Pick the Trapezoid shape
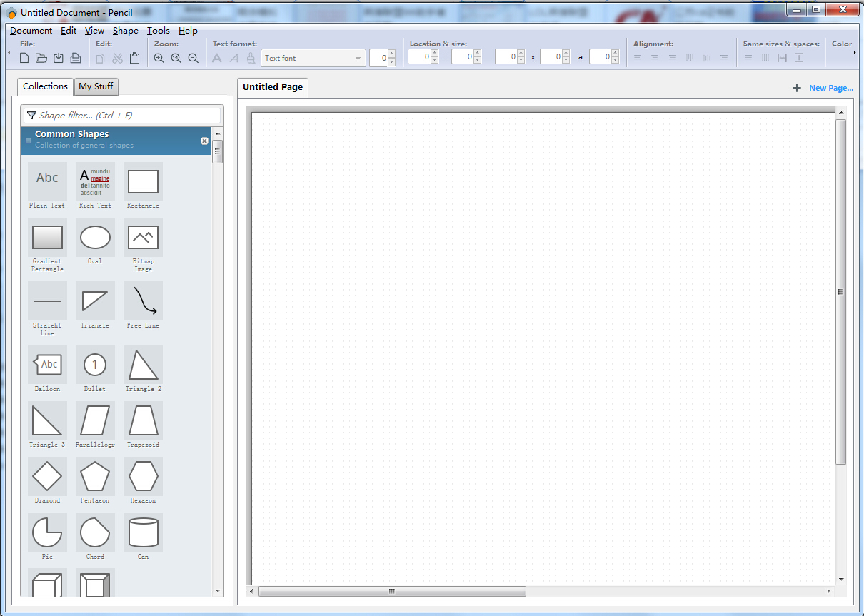864x616 pixels. [x=142, y=420]
